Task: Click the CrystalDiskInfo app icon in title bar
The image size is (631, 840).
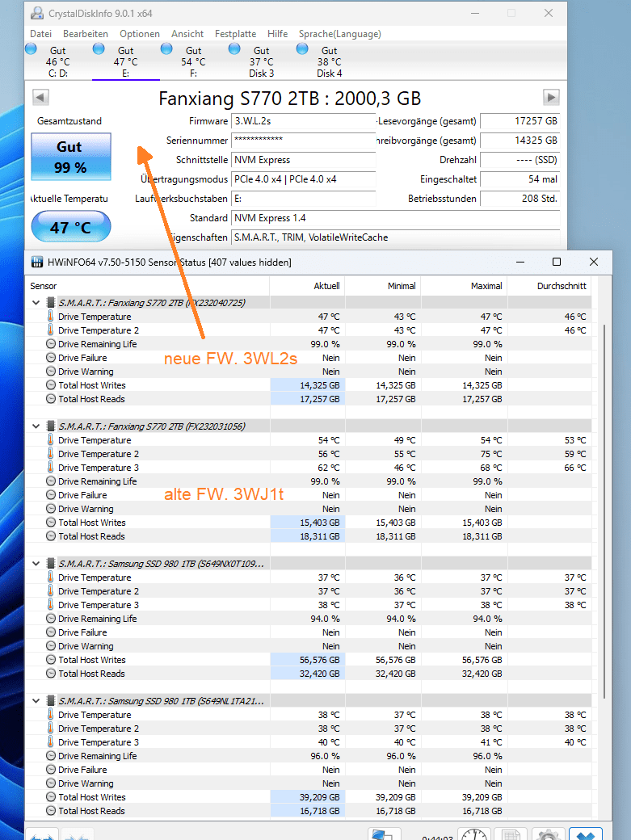Action: tap(37, 14)
